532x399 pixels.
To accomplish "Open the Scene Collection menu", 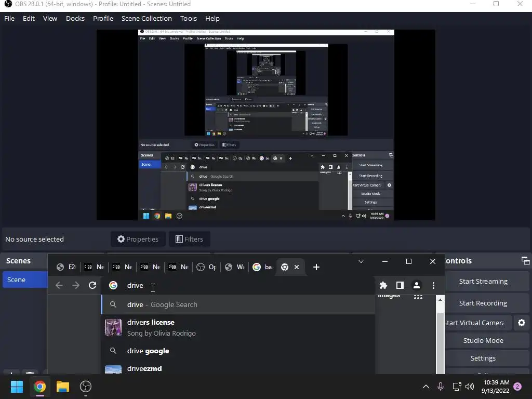I will pyautogui.click(x=147, y=18).
